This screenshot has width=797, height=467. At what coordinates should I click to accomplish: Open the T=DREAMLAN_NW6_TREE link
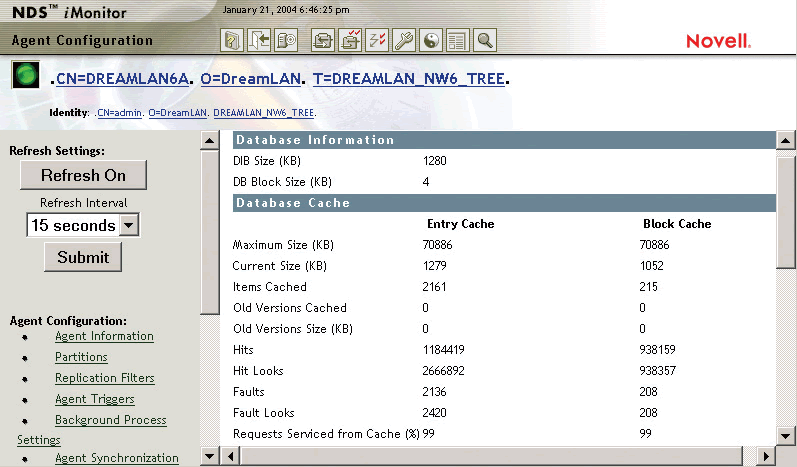click(409, 79)
